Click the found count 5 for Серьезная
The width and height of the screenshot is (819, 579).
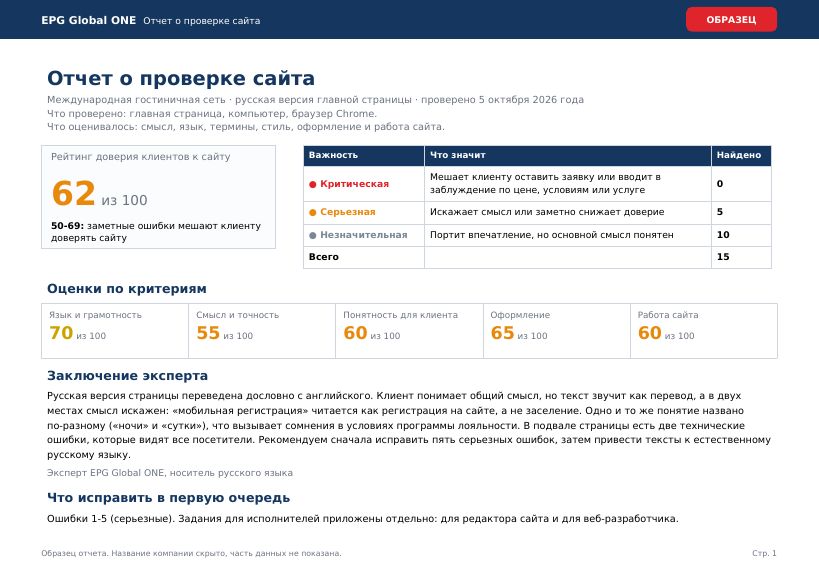[x=720, y=212]
